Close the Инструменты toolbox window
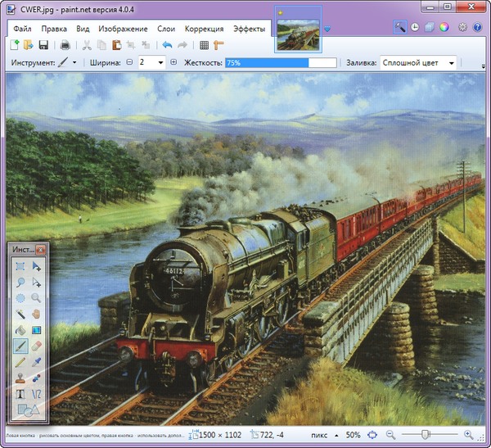Viewport: 491px width, 448px height. pos(40,250)
